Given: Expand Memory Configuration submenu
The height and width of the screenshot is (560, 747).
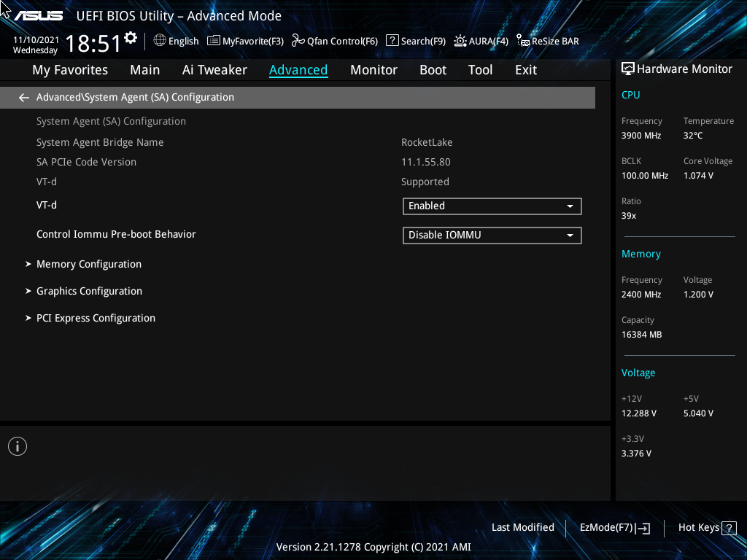Looking at the screenshot, I should [x=88, y=264].
